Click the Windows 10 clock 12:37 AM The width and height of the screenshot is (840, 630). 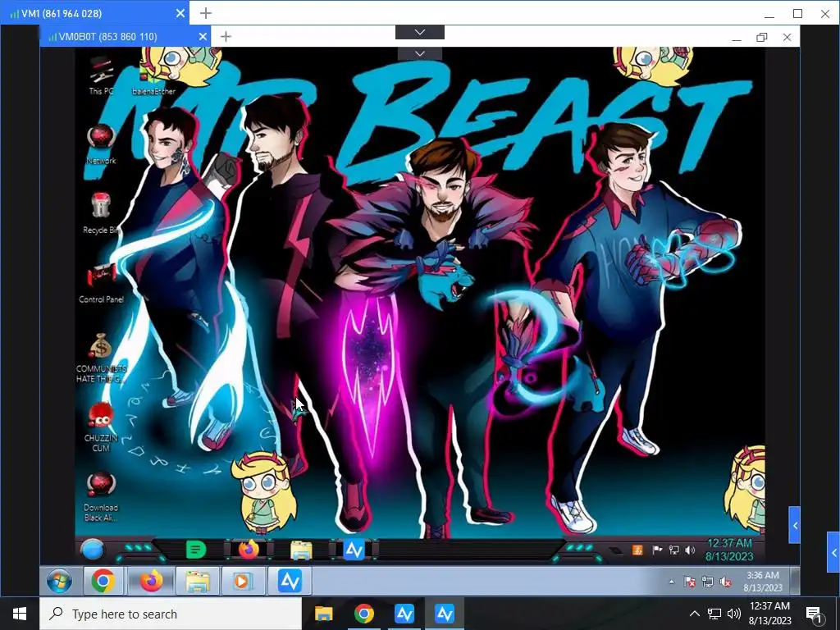pyautogui.click(x=769, y=614)
